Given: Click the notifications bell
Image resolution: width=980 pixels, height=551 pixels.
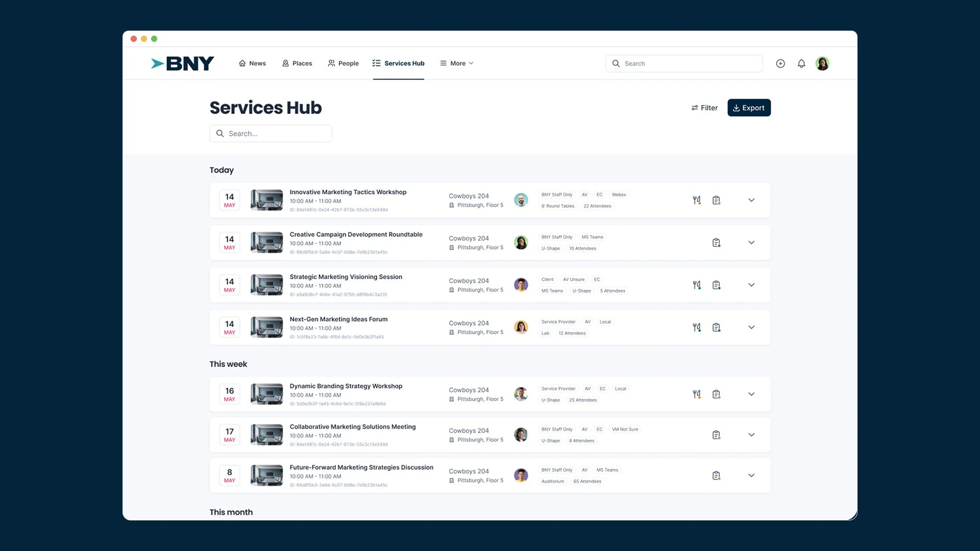Looking at the screenshot, I should tap(801, 63).
